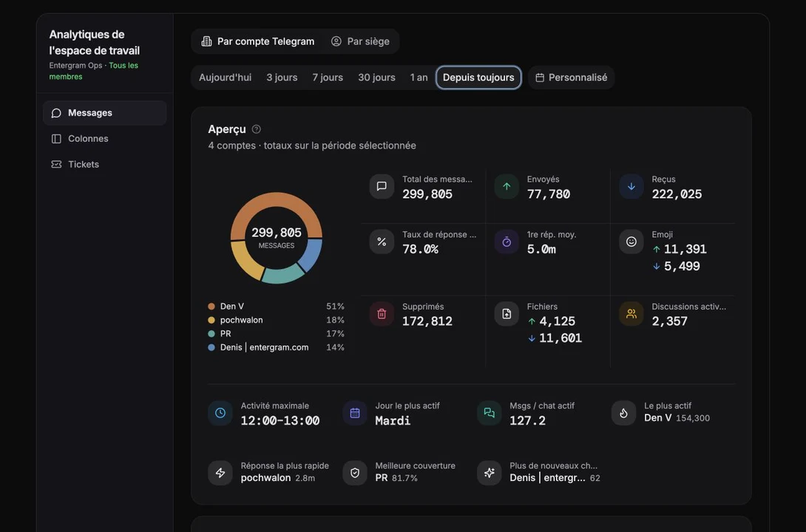The width and height of the screenshot is (806, 532).
Task: Click the calendar icon in Personnalisé
Action: (x=540, y=78)
